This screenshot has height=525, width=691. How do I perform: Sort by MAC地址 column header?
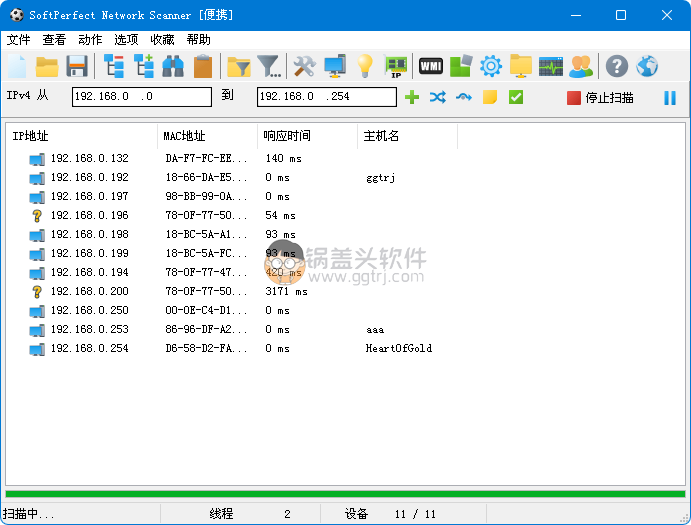click(208, 136)
